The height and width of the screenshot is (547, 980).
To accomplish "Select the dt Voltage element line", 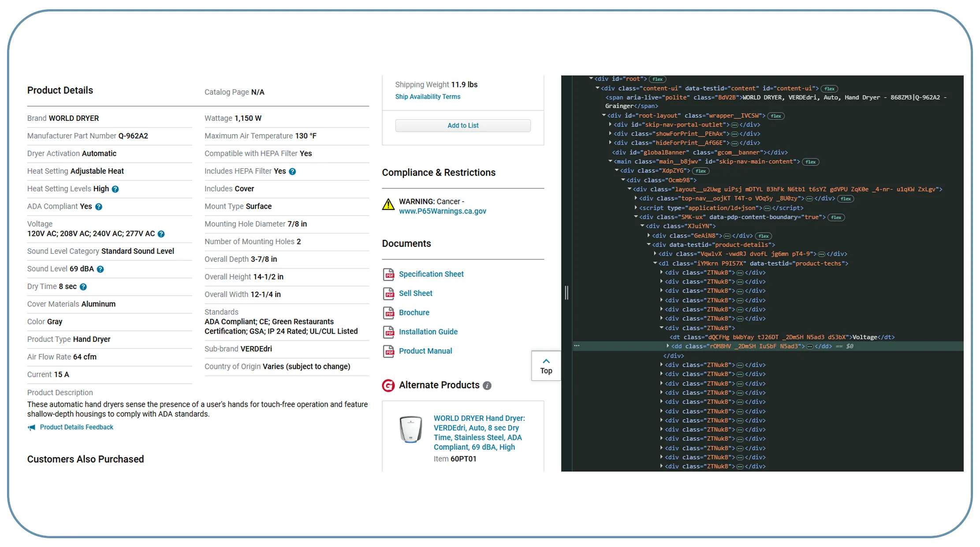I will click(x=782, y=337).
